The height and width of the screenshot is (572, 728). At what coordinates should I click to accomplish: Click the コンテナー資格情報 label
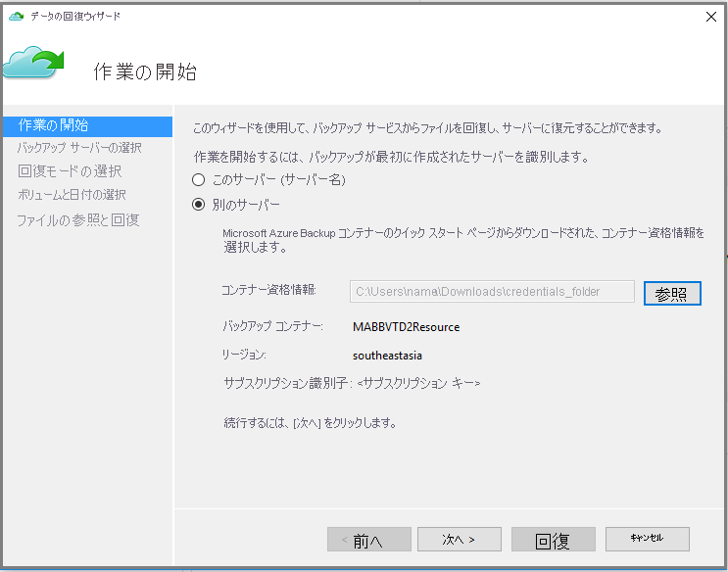[268, 290]
